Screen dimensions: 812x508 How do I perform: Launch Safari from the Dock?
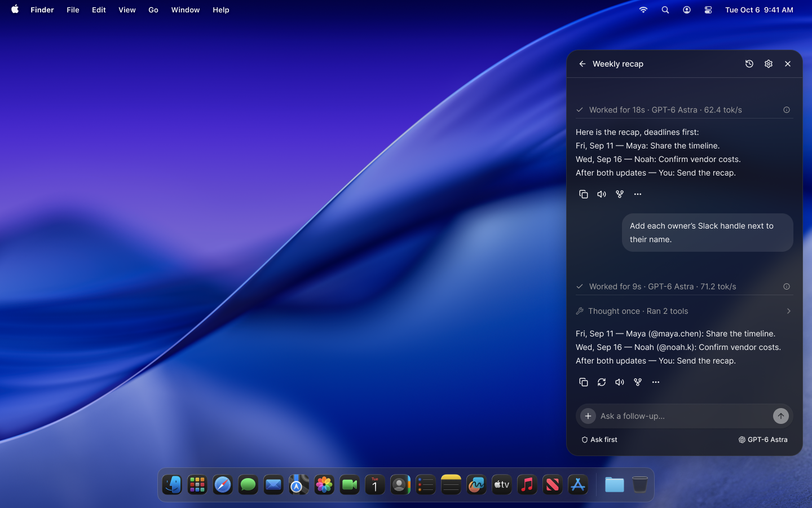point(223,485)
